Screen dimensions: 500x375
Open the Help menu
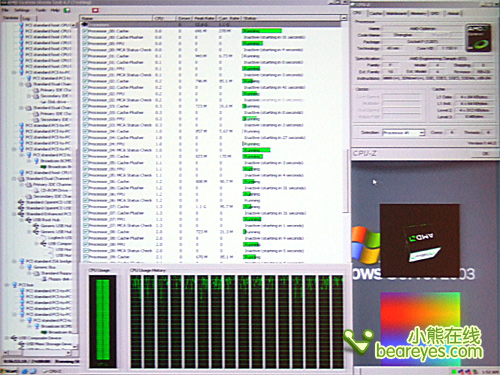tap(55, 10)
